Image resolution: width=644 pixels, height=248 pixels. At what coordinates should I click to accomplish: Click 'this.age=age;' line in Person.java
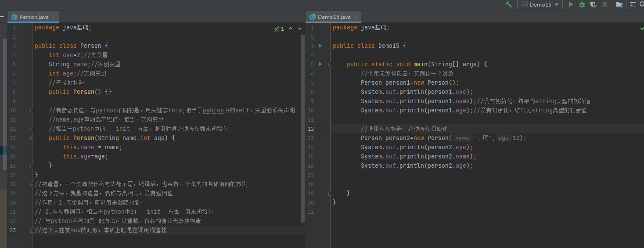pos(86,156)
